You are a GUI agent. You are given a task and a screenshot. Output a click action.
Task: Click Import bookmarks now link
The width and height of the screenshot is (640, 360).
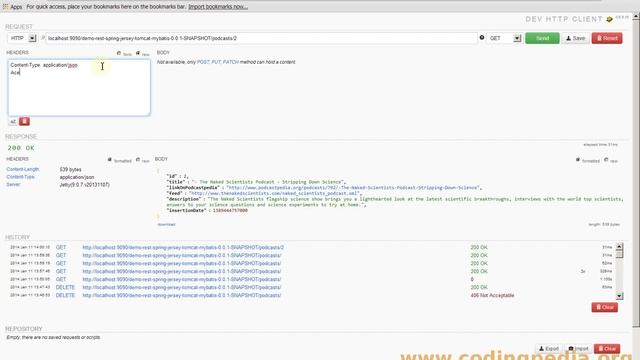click(x=218, y=7)
